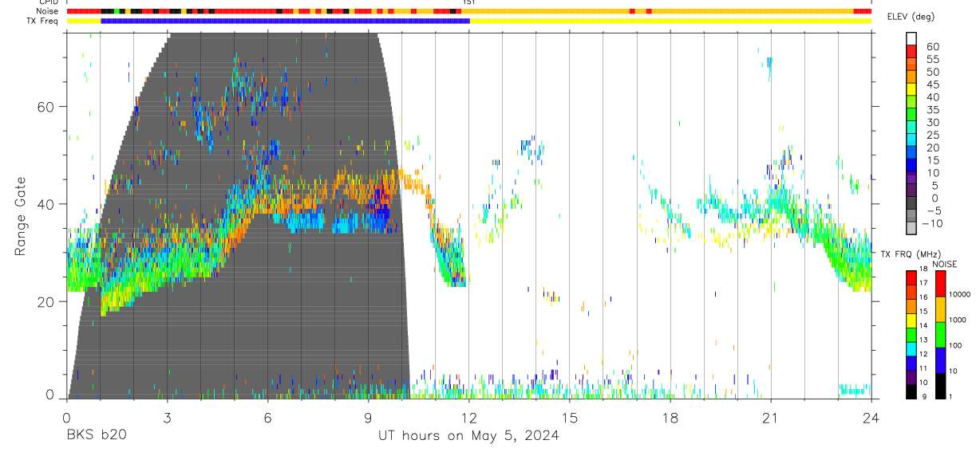Pick the yellow 14–15 segment of TX FRQ bar
The height and width of the screenshot is (452, 980).
(911, 320)
